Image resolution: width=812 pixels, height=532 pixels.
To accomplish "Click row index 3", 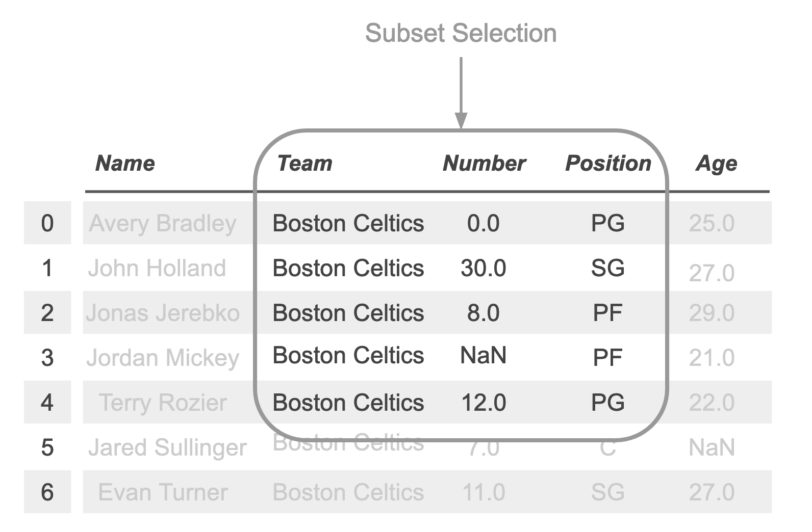I will coord(47,358).
